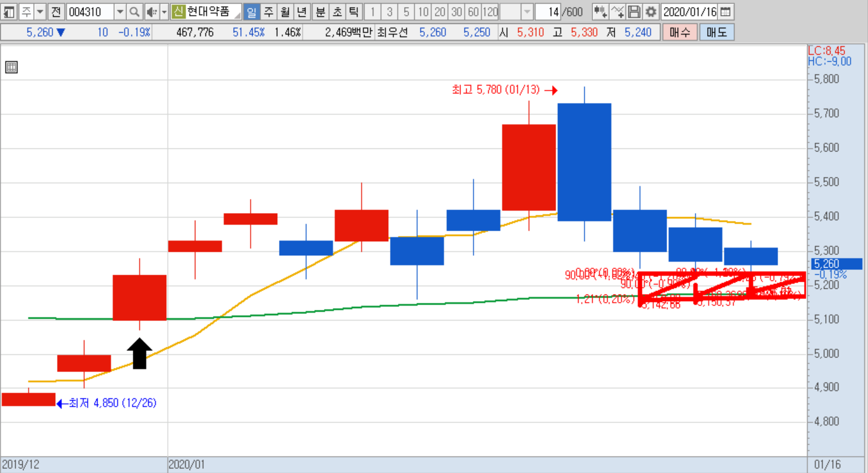
Task: Select the 일 daily chart period
Action: (x=251, y=11)
